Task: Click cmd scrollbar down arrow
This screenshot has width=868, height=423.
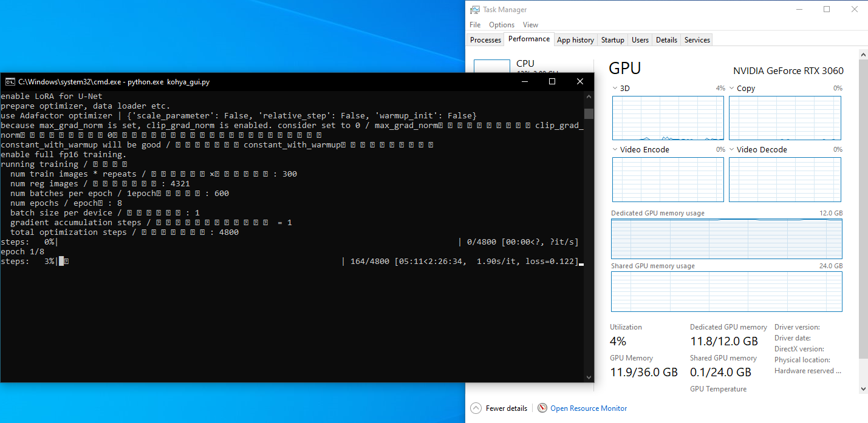Action: pos(589,377)
